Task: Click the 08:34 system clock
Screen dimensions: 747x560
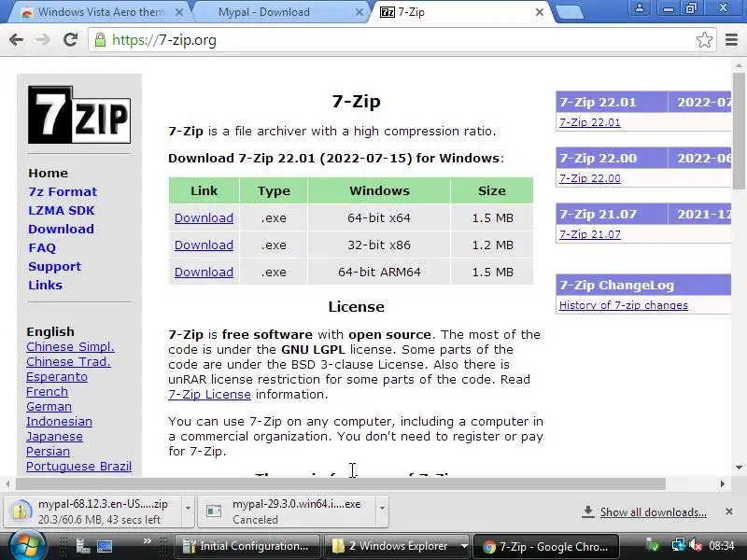Action: point(721,545)
